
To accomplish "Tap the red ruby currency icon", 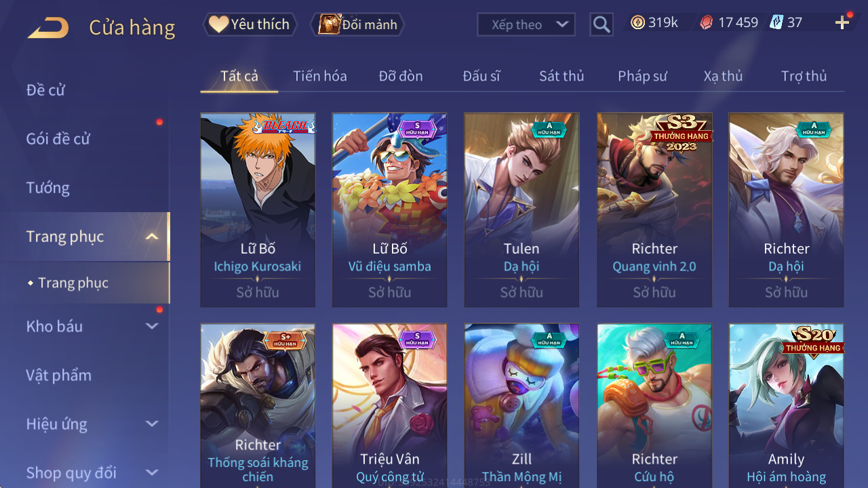I will (x=707, y=22).
